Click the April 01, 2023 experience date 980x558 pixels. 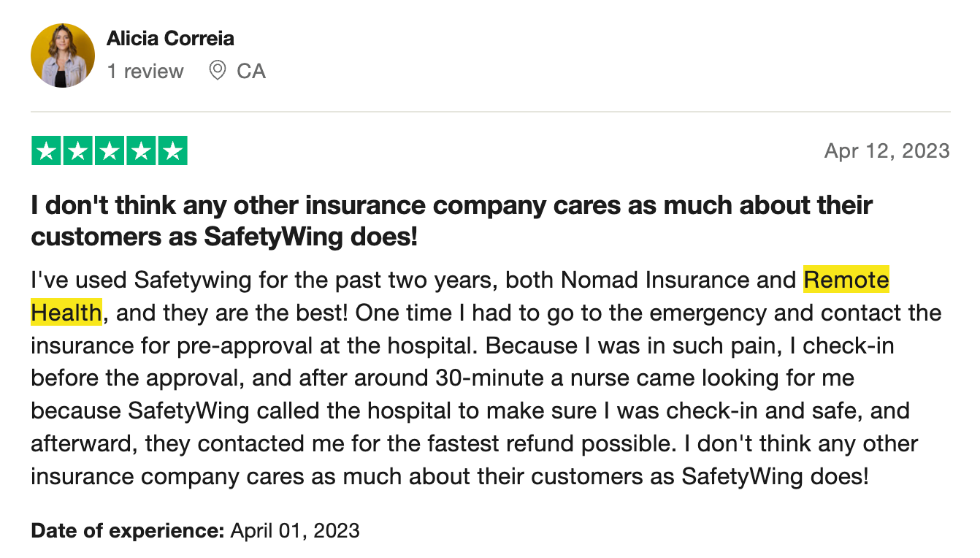295,530
